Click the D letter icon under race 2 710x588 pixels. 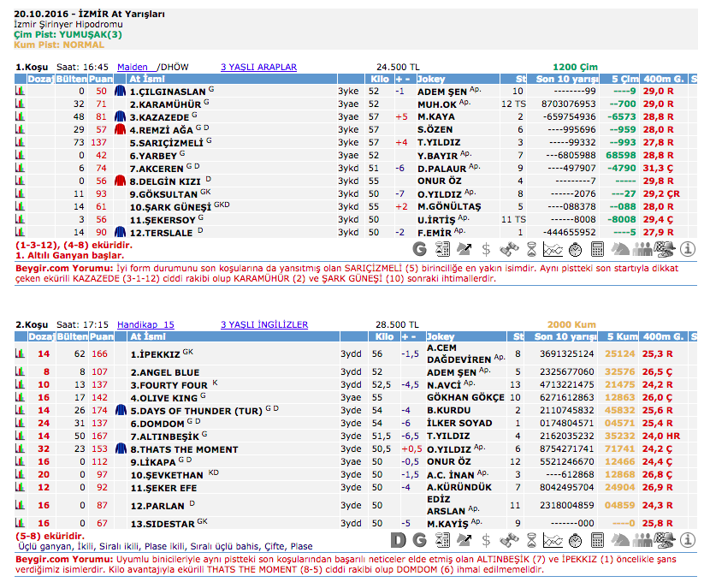click(398, 539)
